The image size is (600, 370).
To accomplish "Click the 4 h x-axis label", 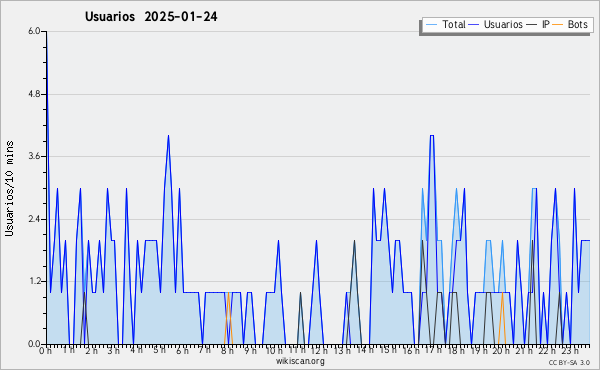I will point(137,350).
